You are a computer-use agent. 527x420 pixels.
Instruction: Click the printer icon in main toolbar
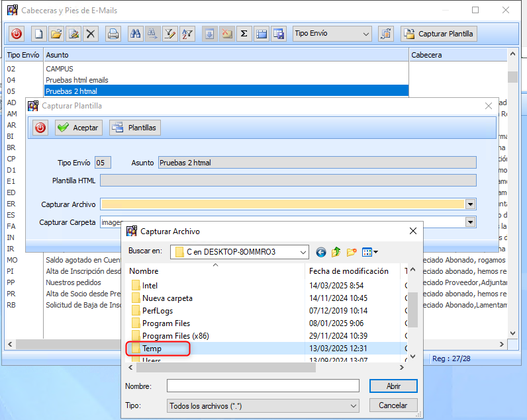pos(113,34)
